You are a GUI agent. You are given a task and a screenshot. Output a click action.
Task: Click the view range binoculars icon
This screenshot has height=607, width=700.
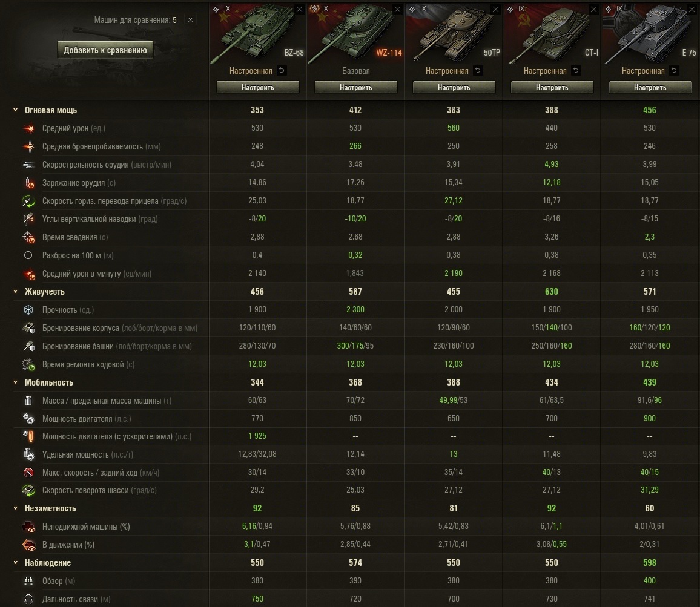(28, 581)
